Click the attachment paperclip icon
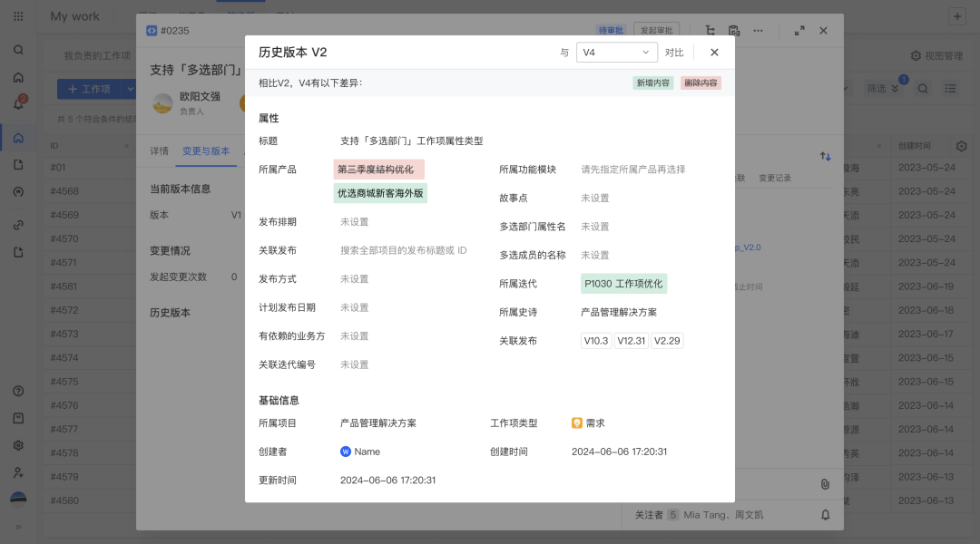 point(825,484)
